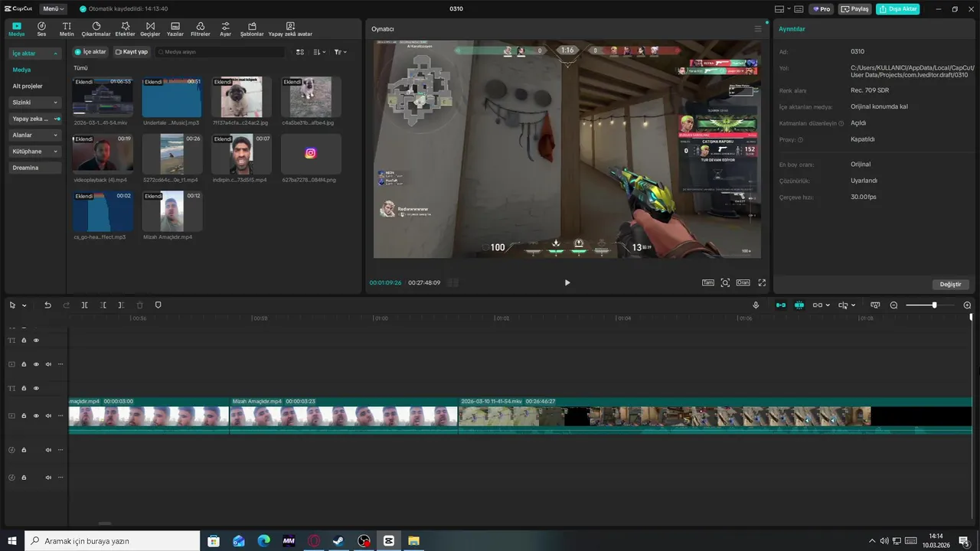The width and height of the screenshot is (980, 551).
Task: Open the Yazılar captions tab
Action: (175, 29)
